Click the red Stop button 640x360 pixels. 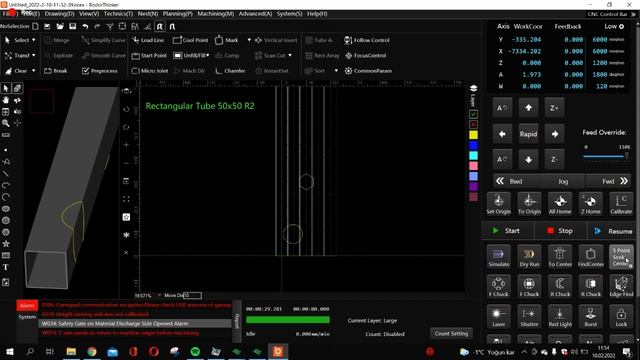[x=560, y=231]
